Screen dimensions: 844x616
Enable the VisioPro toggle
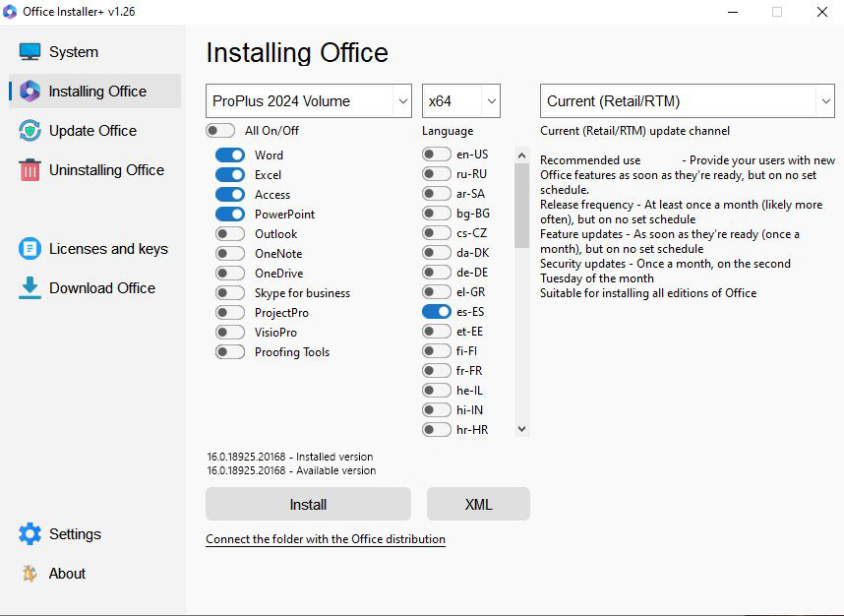coord(230,333)
